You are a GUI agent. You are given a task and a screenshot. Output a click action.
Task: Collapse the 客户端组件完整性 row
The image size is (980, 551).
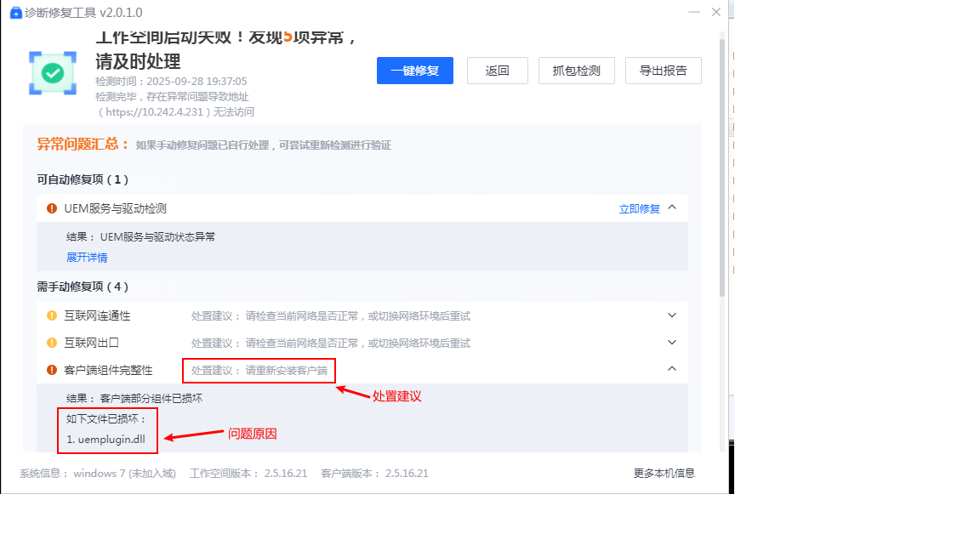672,369
